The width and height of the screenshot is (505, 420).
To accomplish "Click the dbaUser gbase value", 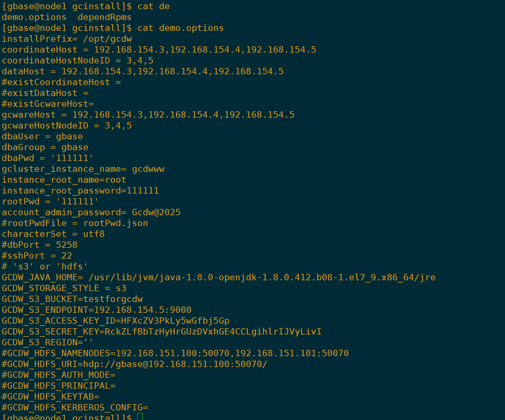I will click(x=69, y=136).
